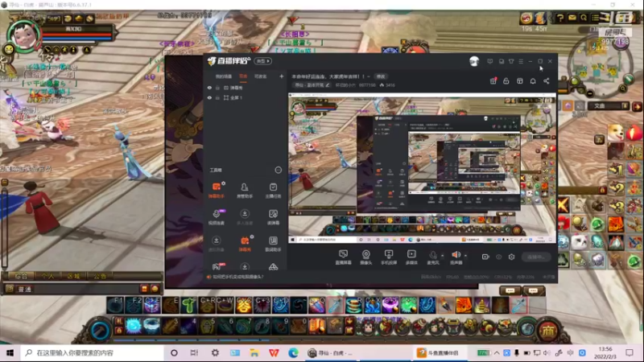Add 直播屏幕 screen capture source

[344, 257]
